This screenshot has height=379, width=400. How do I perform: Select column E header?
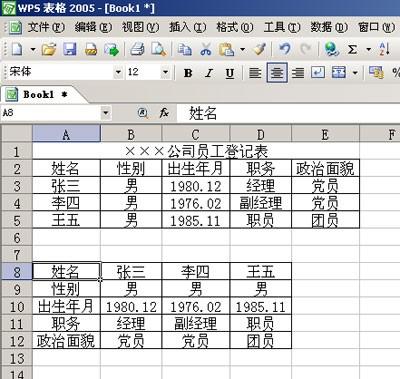click(x=325, y=134)
